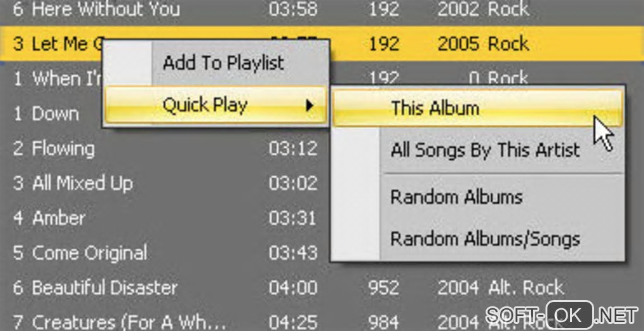Viewport: 644px width, 331px height.
Task: Click 2005 year of highlighted track
Action: click(x=458, y=44)
